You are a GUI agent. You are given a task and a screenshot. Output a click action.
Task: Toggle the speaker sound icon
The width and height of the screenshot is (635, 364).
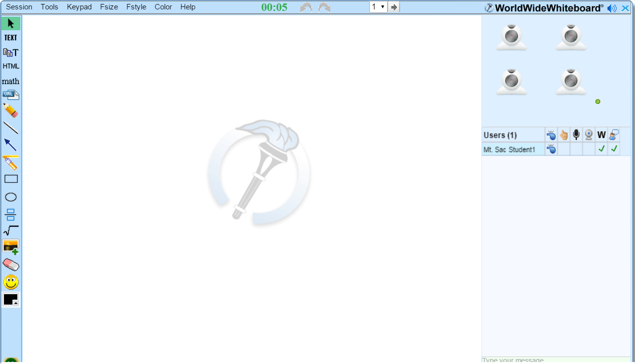(612, 8)
